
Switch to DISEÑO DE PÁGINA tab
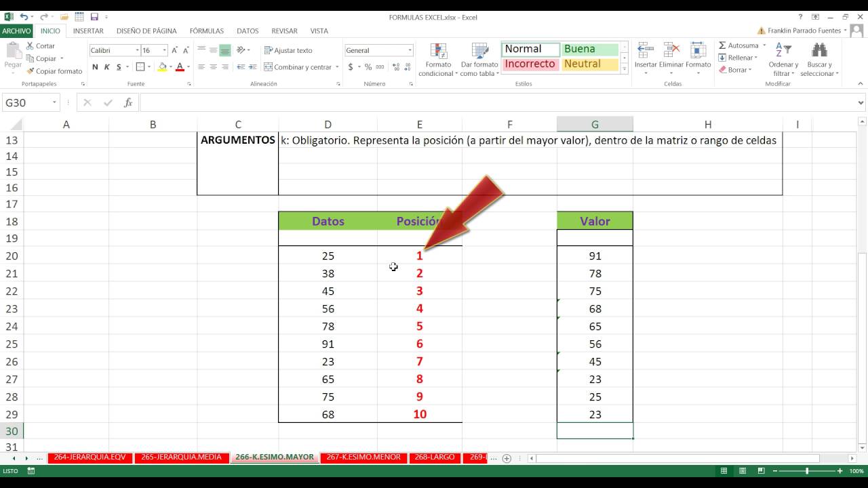click(146, 30)
